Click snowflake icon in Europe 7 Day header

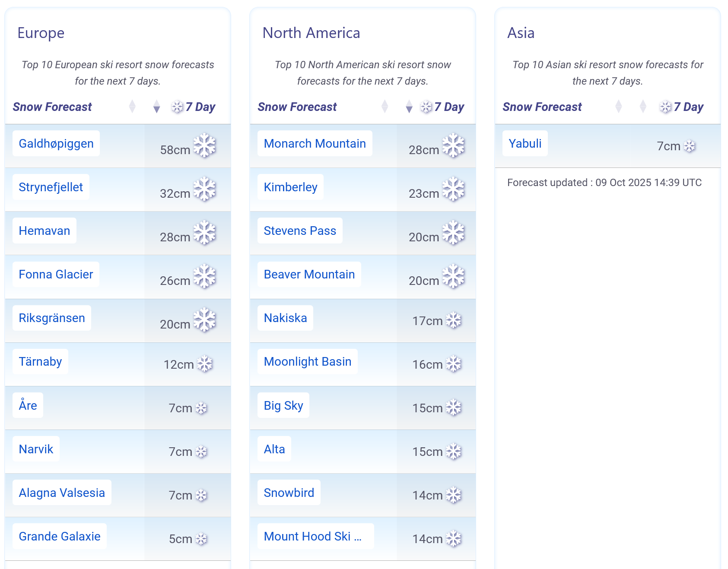point(177,107)
